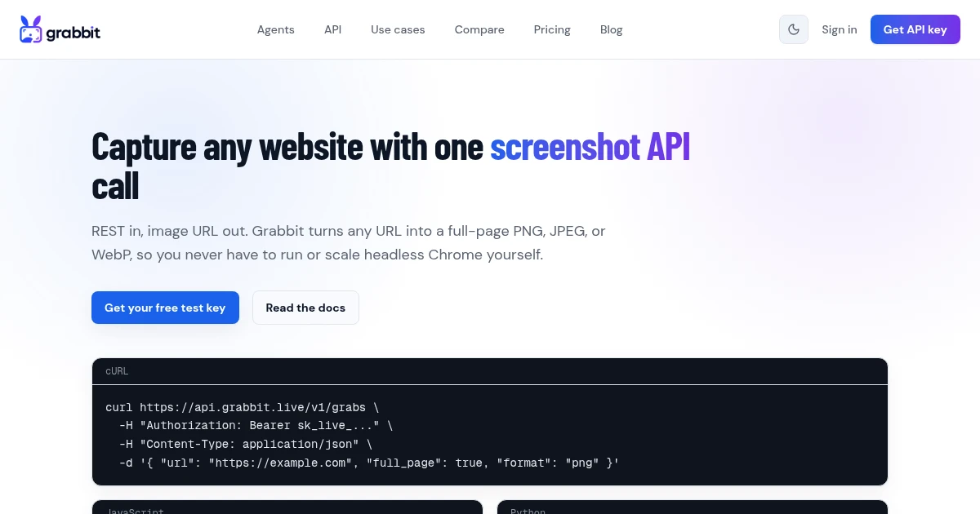This screenshot has height=514, width=980.
Task: Click the cURL code block label
Action: pyautogui.click(x=117, y=371)
